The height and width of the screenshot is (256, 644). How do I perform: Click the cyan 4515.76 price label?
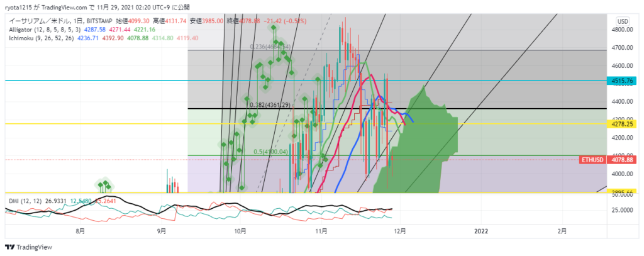coord(623,81)
